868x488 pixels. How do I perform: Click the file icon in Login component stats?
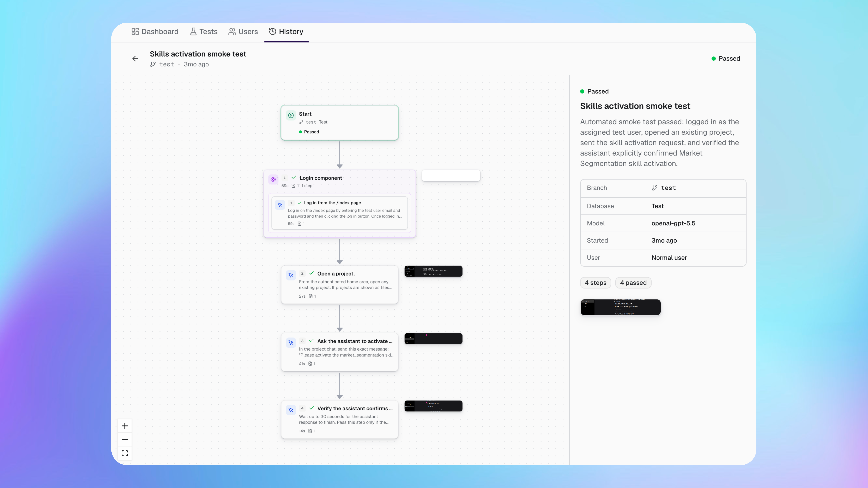pos(293,186)
